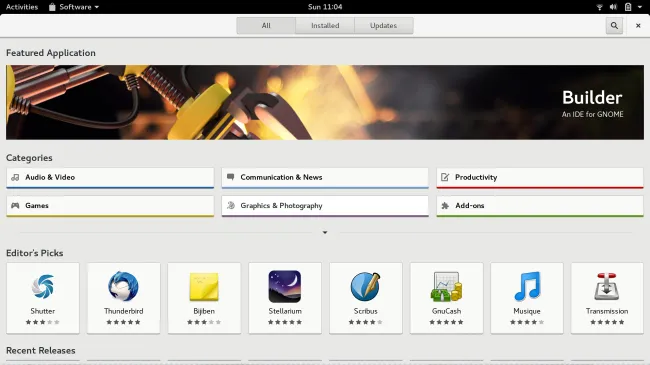Expand more categories with the arrow
This screenshot has height=365, width=650.
coord(325,233)
